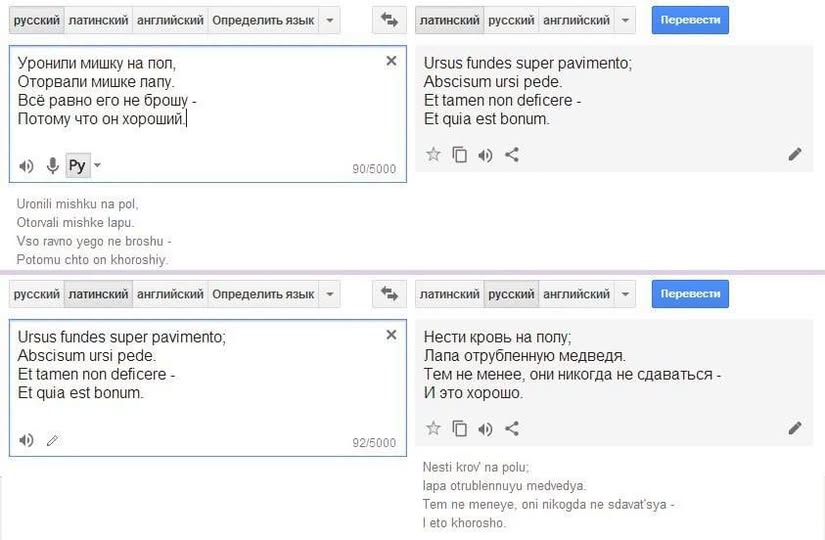The image size is (825, 540).
Task: Expand lower target language list arrow
Action: click(626, 294)
